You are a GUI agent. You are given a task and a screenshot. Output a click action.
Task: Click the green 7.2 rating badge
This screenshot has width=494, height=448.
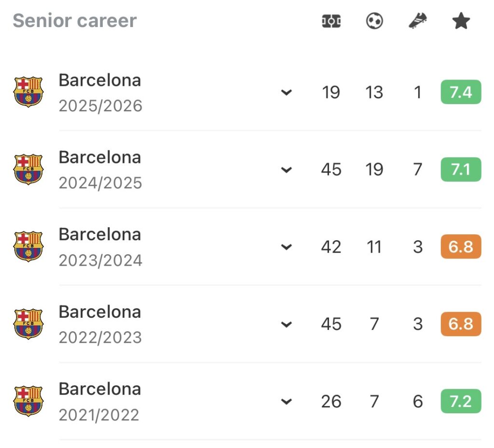pyautogui.click(x=461, y=401)
